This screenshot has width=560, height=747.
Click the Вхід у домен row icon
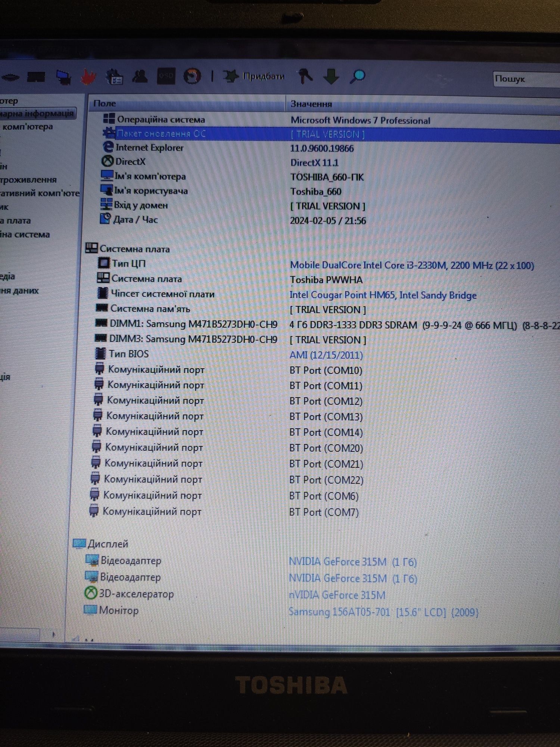pos(106,205)
